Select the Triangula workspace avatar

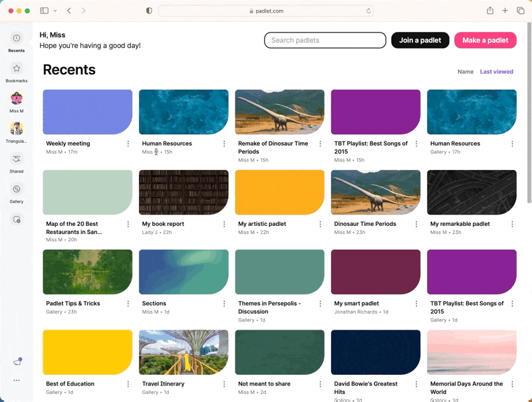(16, 128)
